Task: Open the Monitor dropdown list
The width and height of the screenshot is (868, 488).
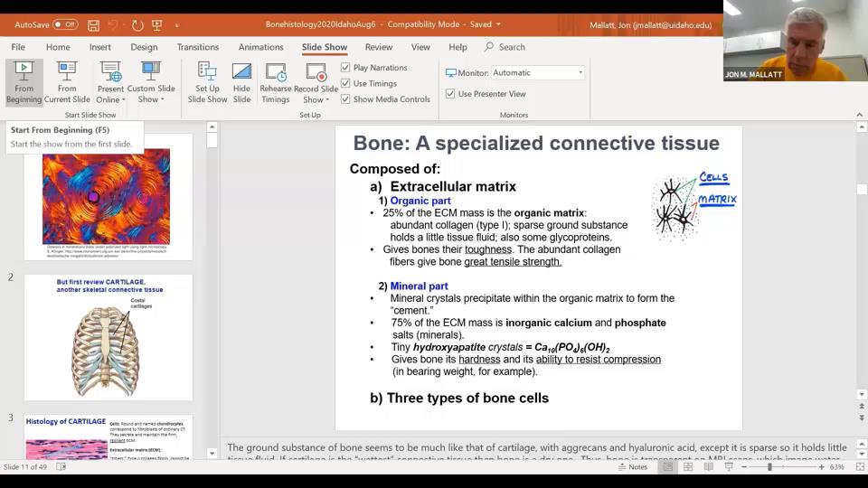Action: [580, 72]
